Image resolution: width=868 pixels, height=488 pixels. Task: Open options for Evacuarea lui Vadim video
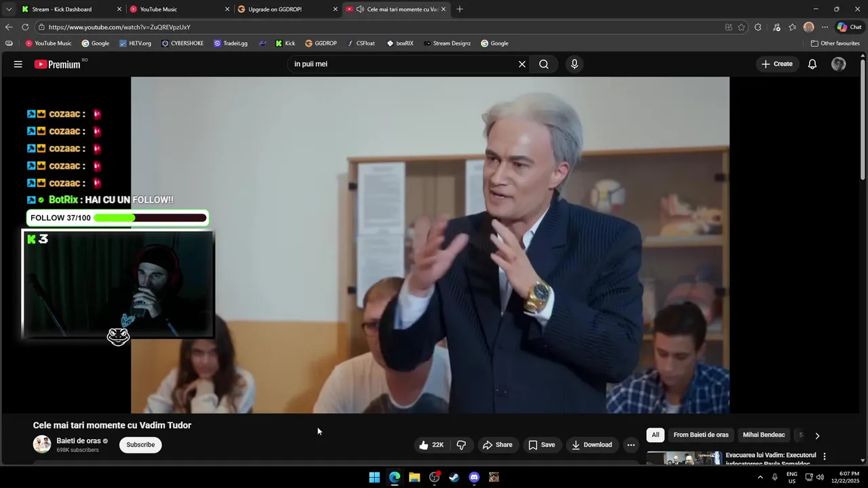pyautogui.click(x=825, y=457)
